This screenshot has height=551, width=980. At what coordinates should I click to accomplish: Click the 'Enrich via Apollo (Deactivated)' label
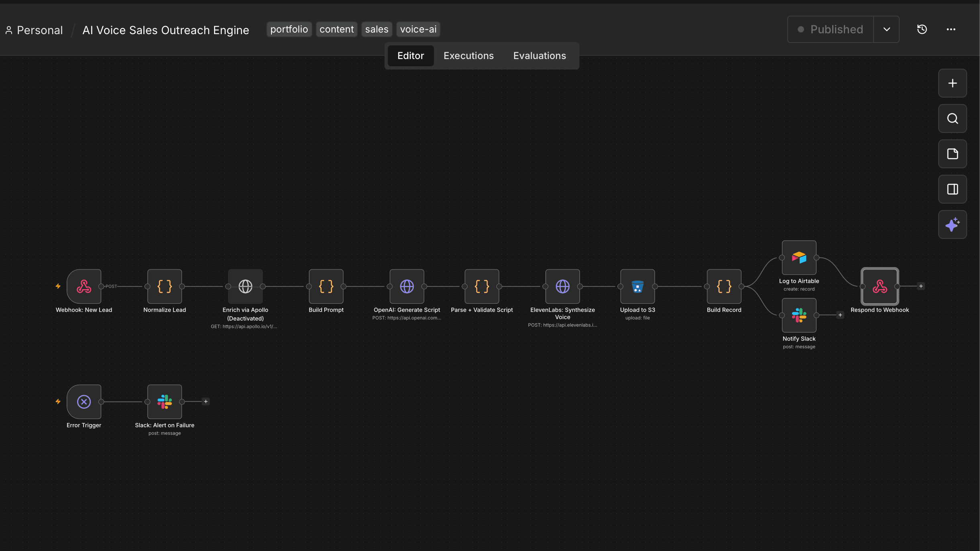pos(245,314)
